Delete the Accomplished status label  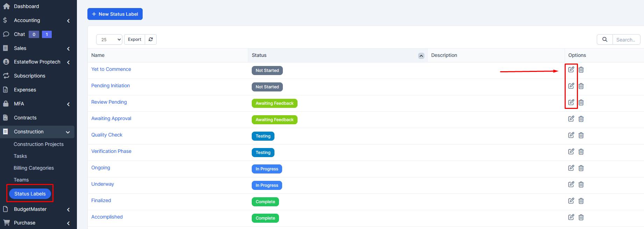(x=581, y=217)
